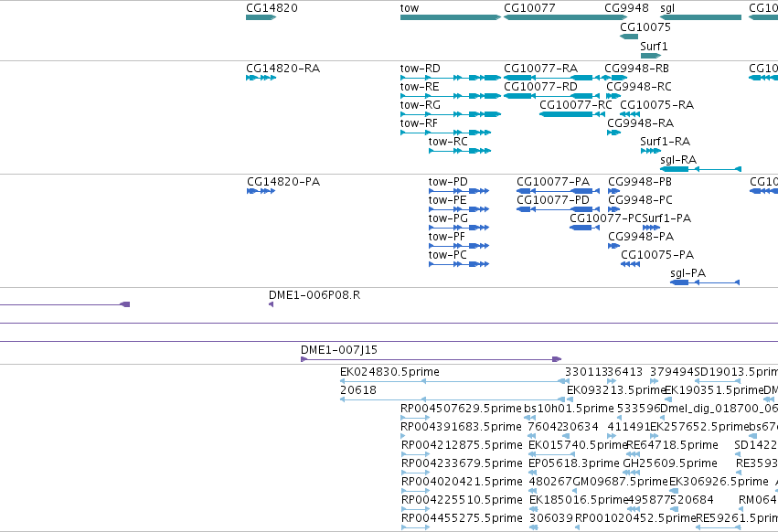Click the label text 'RP001020452.5prime'
This screenshot has height=532, width=778.
click(635, 518)
